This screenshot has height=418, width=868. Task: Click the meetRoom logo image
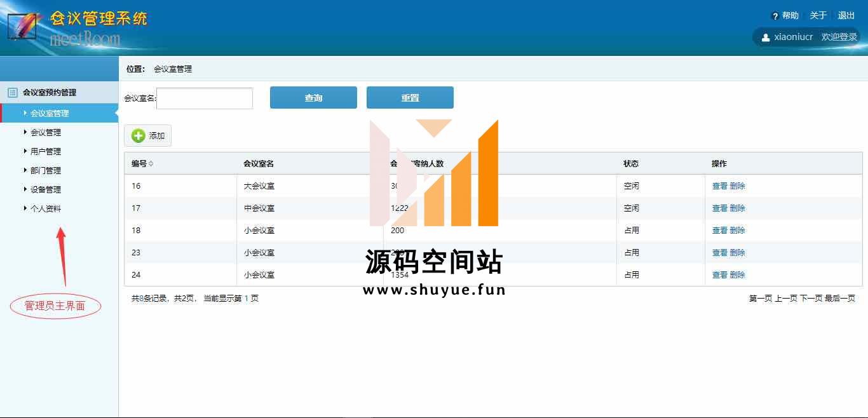(x=21, y=26)
